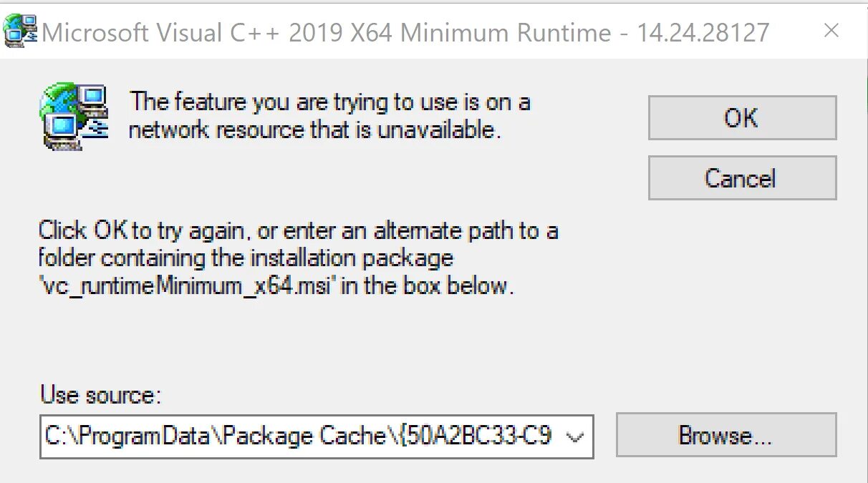Click the network computers icon beside the message
868x483 pixels.
(74, 117)
